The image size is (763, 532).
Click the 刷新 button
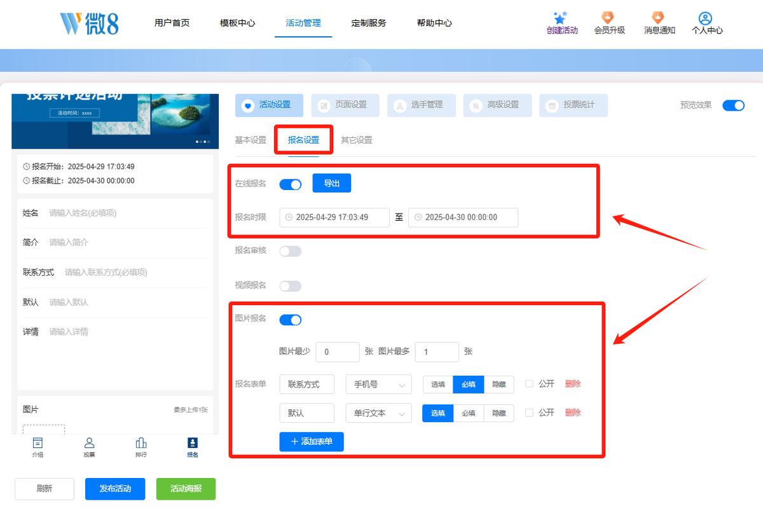click(45, 489)
